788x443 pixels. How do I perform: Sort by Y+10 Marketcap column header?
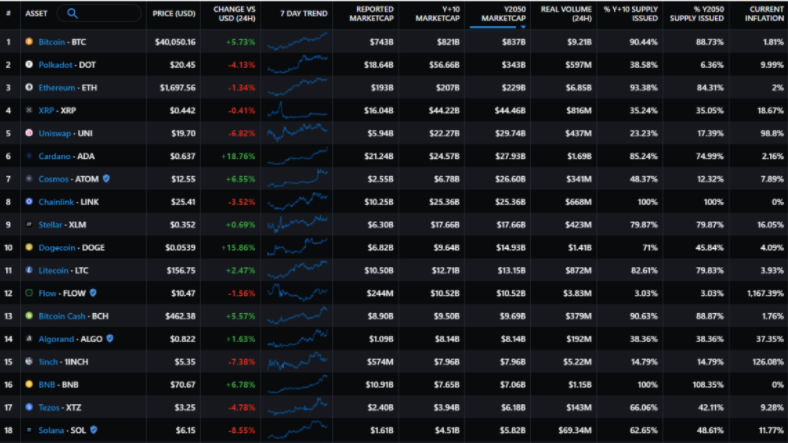438,14
